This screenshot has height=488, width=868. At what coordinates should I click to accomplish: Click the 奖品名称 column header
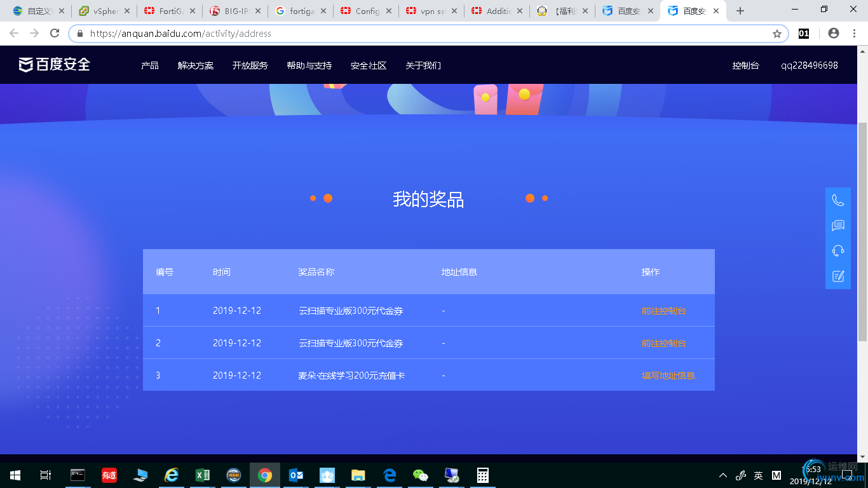(x=316, y=272)
